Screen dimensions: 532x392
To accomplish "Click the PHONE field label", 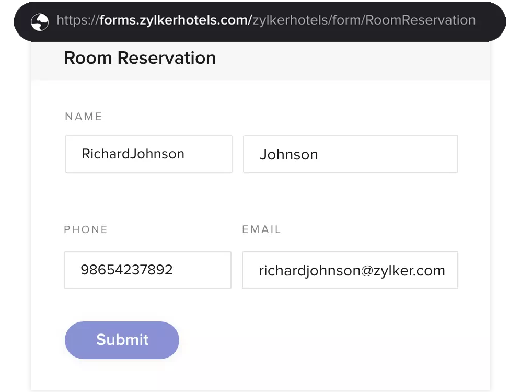I will click(86, 229).
